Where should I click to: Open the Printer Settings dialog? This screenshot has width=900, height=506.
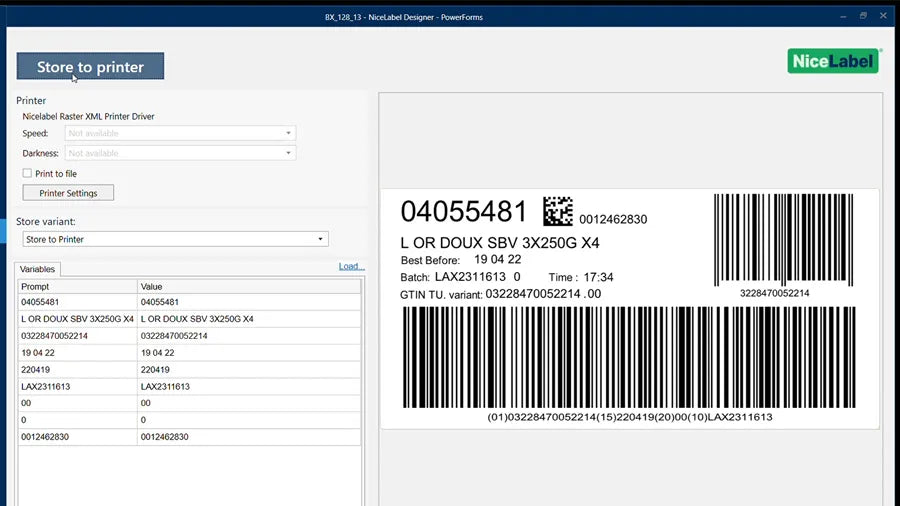pyautogui.click(x=68, y=193)
